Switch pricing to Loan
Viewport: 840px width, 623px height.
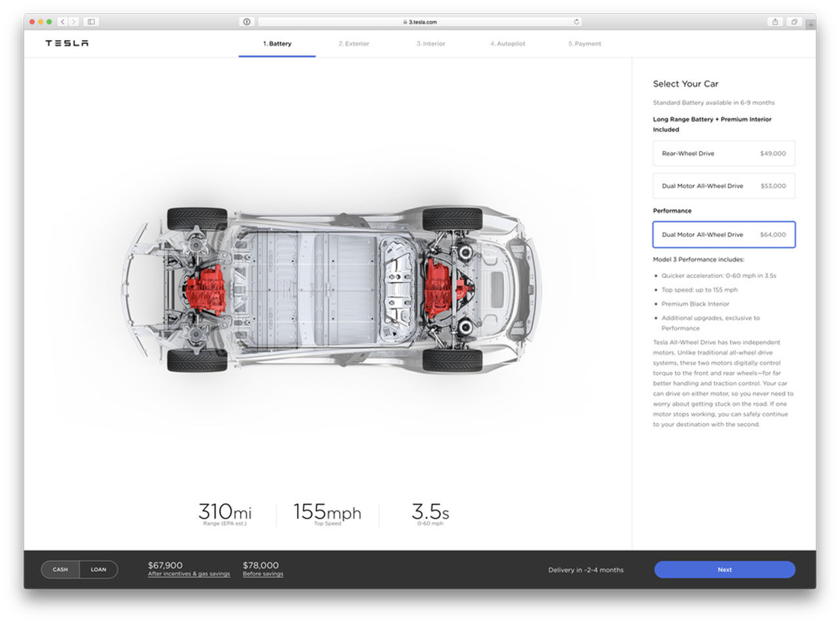coord(98,569)
